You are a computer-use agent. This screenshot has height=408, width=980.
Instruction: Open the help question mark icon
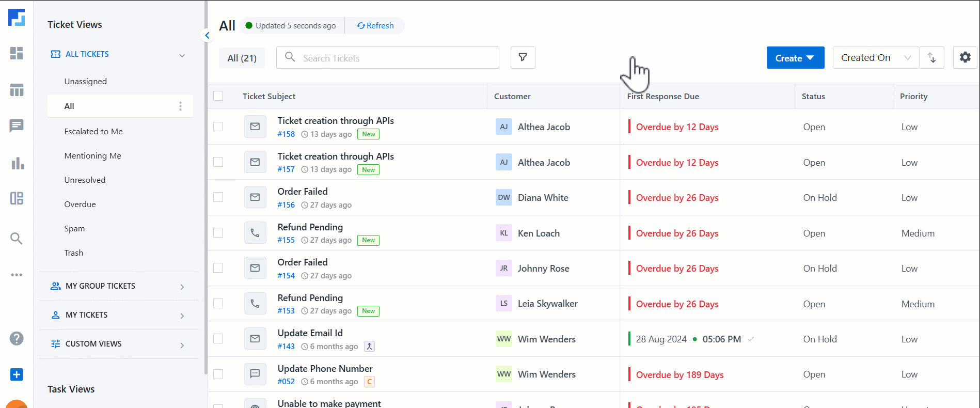[17, 338]
